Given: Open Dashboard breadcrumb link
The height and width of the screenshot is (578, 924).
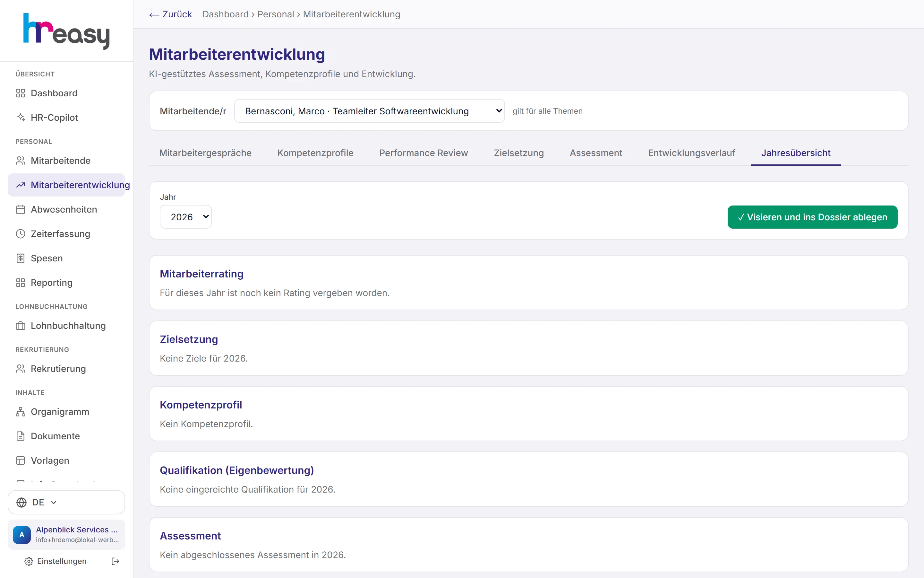Looking at the screenshot, I should click(x=225, y=14).
